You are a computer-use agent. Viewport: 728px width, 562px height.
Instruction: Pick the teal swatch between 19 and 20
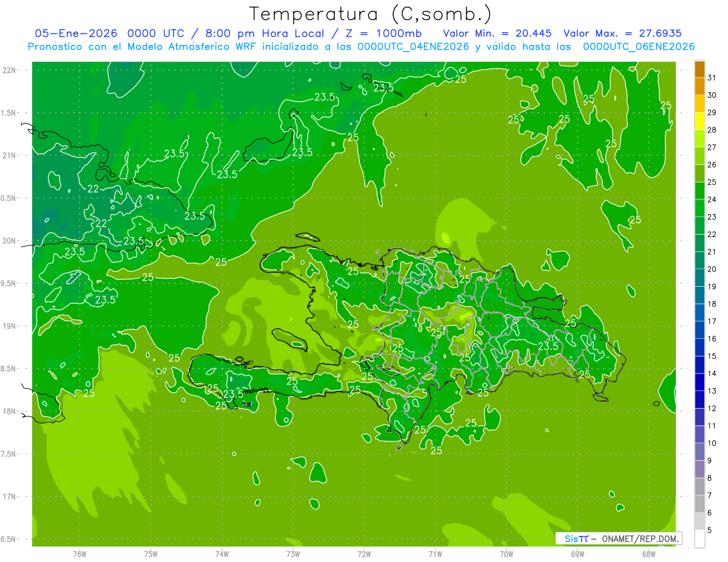(x=699, y=278)
